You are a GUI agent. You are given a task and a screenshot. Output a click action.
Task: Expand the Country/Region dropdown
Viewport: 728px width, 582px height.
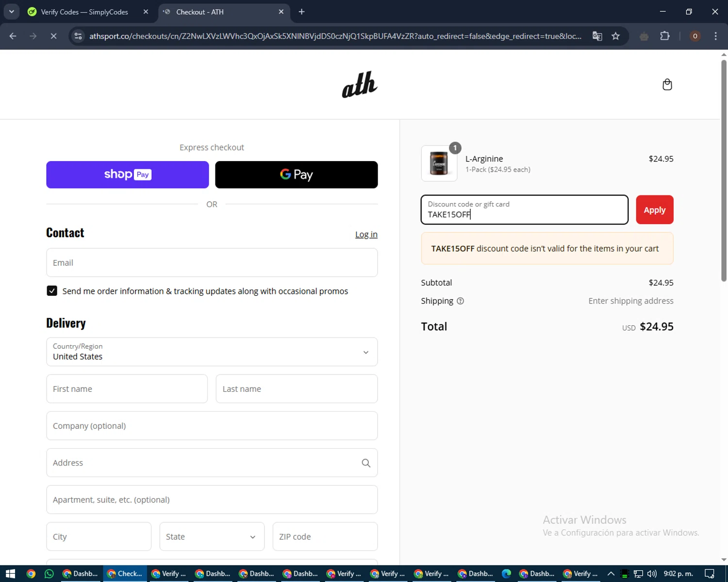(212, 352)
